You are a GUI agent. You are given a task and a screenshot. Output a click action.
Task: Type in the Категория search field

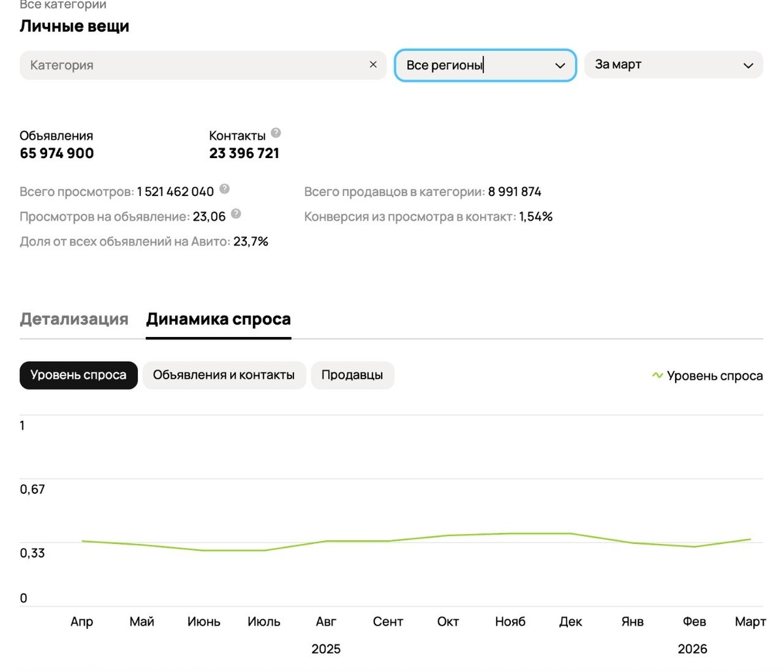196,65
